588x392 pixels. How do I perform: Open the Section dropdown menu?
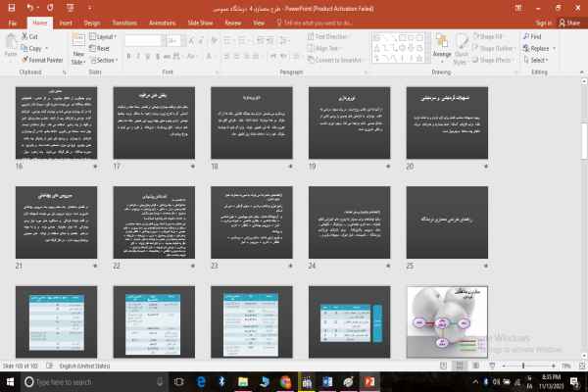[x=106, y=60]
